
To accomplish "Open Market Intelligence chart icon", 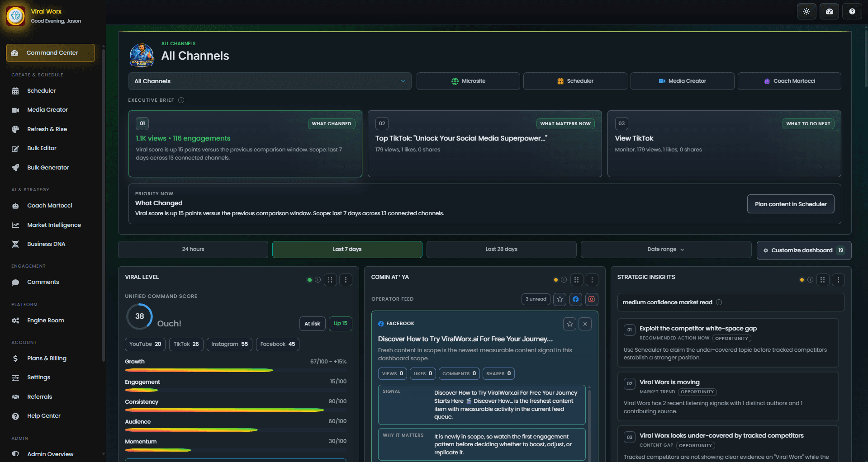I will (x=15, y=225).
